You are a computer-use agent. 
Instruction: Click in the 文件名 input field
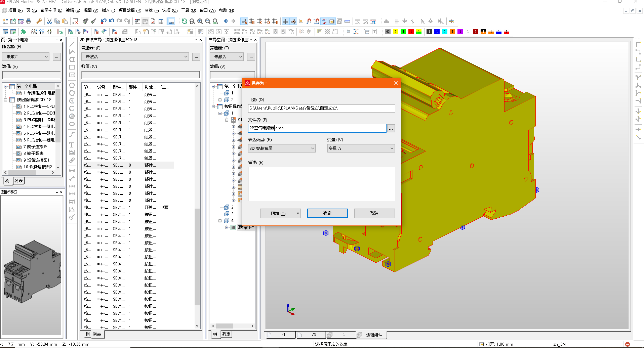point(317,128)
